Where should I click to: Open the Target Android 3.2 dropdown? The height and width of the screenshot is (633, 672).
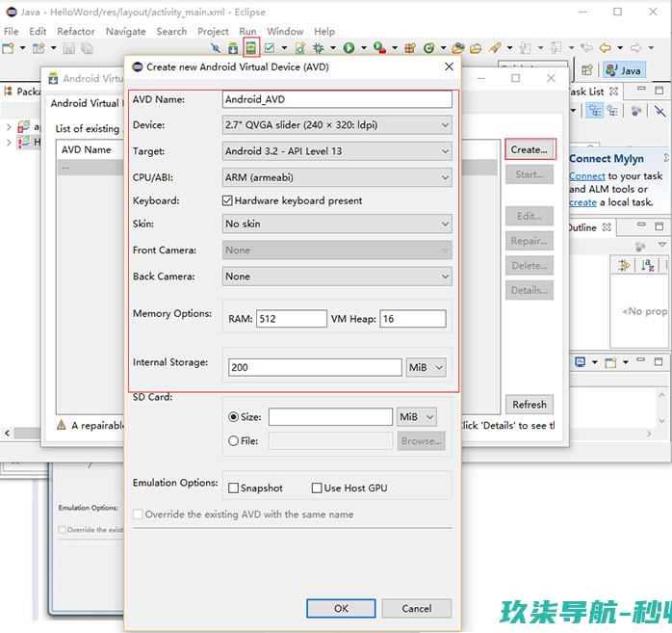(x=337, y=151)
